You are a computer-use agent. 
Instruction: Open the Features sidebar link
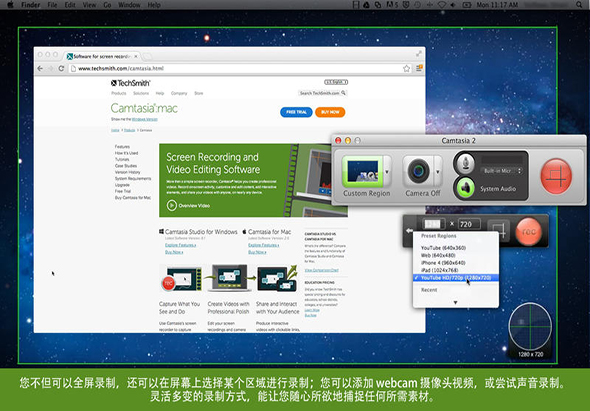click(x=122, y=146)
